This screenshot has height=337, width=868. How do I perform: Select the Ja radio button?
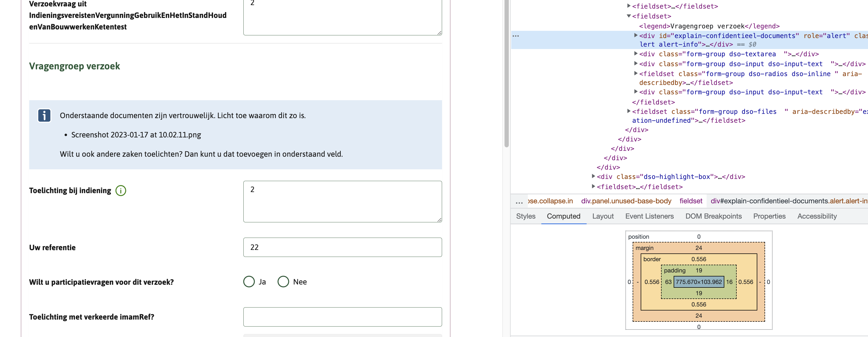click(249, 282)
